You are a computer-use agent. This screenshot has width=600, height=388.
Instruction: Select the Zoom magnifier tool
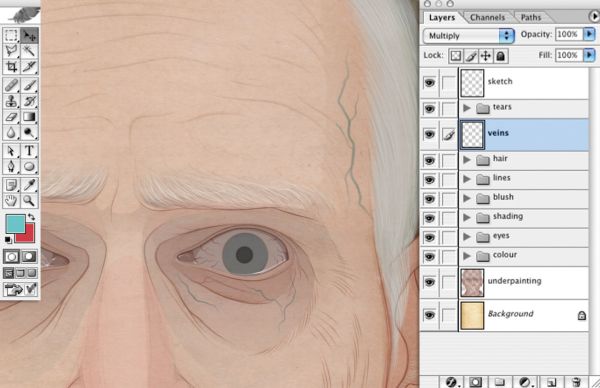click(29, 201)
